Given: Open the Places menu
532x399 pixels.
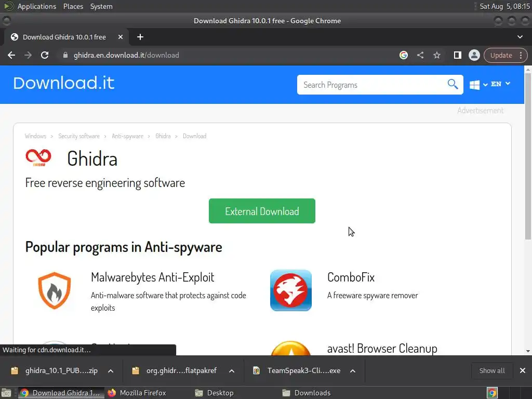Looking at the screenshot, I should 73,6.
